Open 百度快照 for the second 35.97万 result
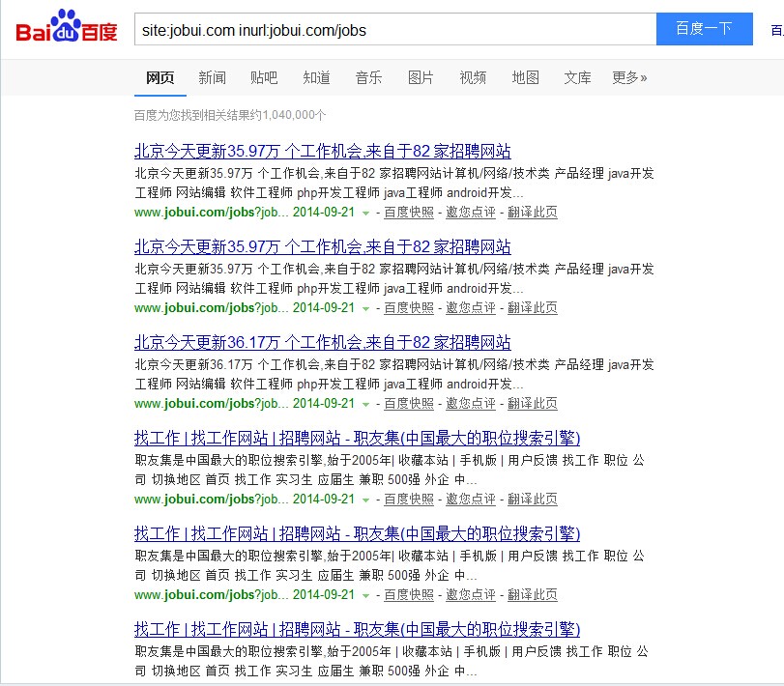The width and height of the screenshot is (784, 686). tap(409, 308)
